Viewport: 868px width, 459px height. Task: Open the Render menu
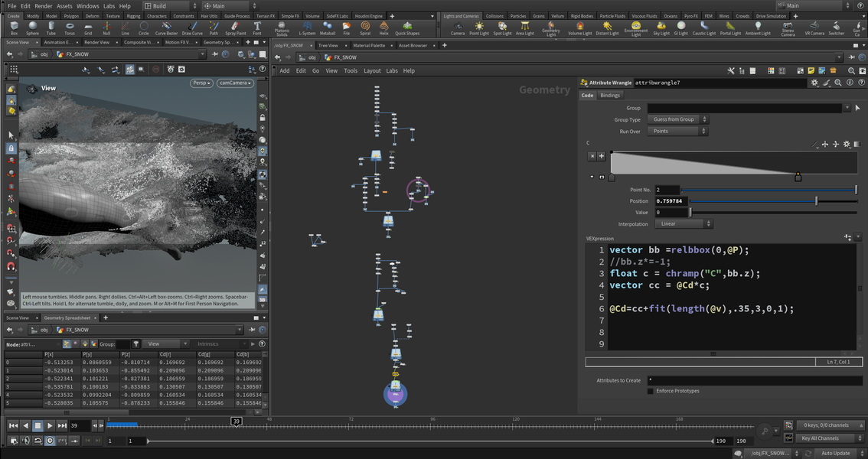click(43, 6)
